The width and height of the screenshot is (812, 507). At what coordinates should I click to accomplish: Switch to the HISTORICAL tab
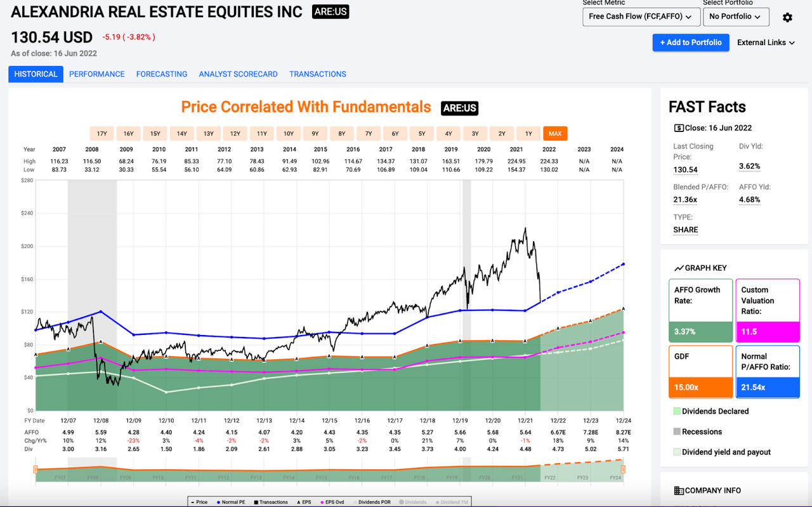pyautogui.click(x=36, y=74)
